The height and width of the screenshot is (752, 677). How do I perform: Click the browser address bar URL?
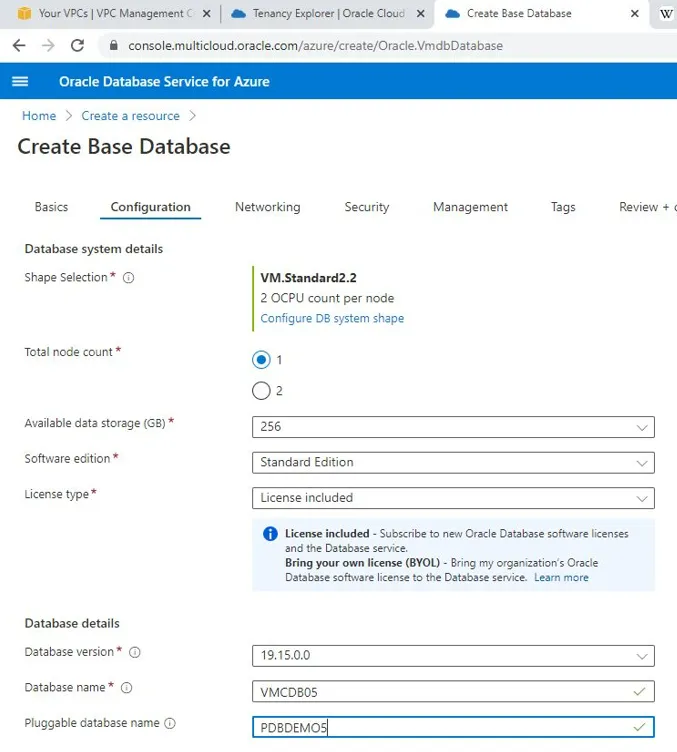(315, 46)
